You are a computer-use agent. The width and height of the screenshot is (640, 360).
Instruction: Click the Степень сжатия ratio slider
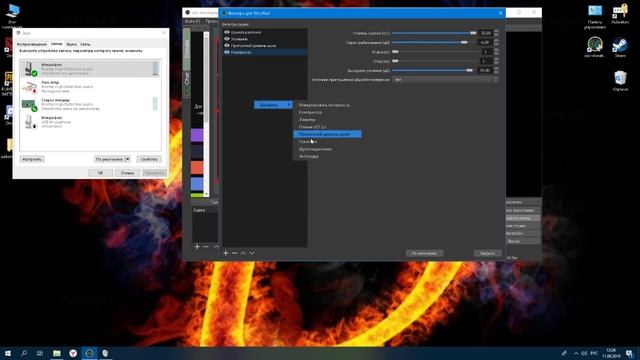click(434, 33)
